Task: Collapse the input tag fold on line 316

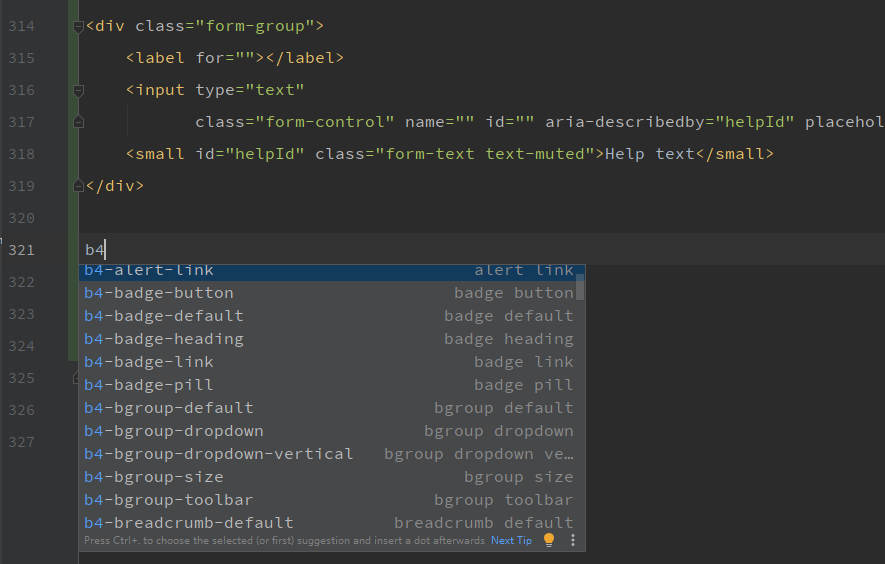Action: [x=79, y=91]
